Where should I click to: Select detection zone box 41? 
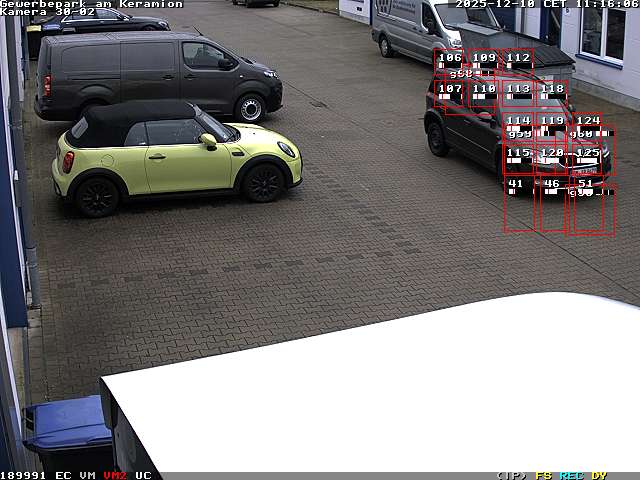click(x=518, y=205)
